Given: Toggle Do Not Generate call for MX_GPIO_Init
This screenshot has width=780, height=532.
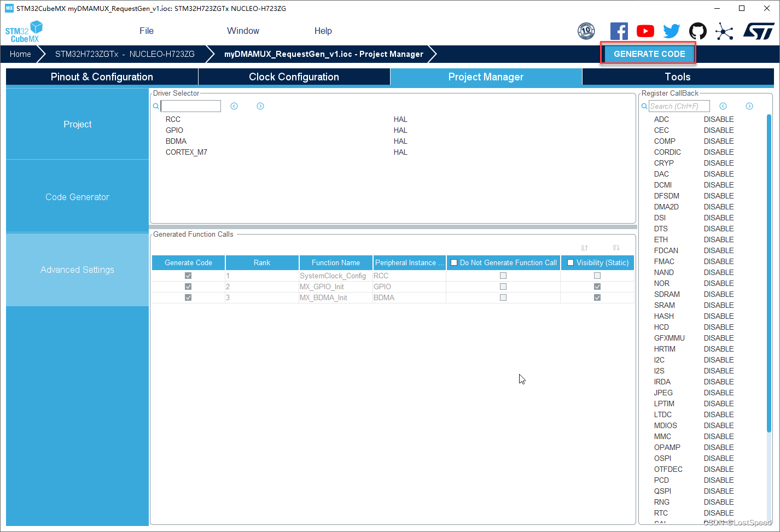Looking at the screenshot, I should [x=503, y=287].
